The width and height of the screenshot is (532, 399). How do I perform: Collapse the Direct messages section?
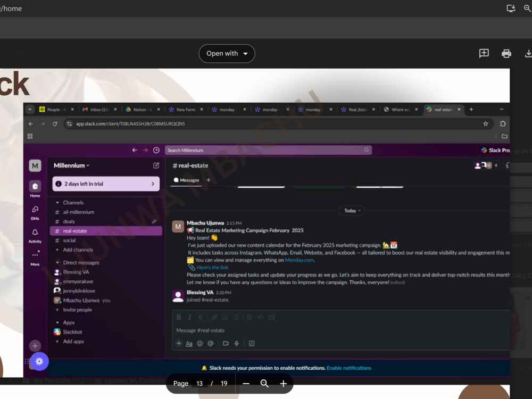(x=57, y=263)
